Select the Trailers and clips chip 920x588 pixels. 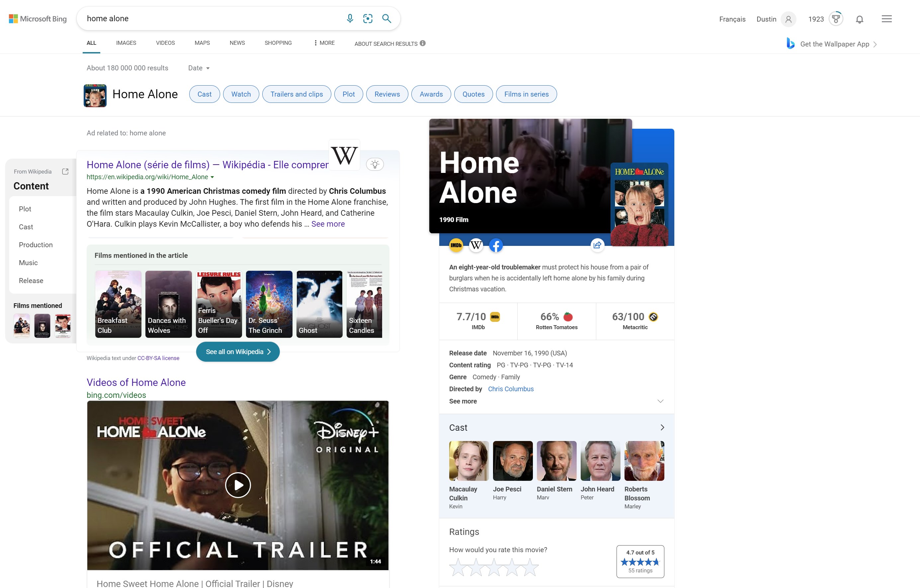pos(296,94)
